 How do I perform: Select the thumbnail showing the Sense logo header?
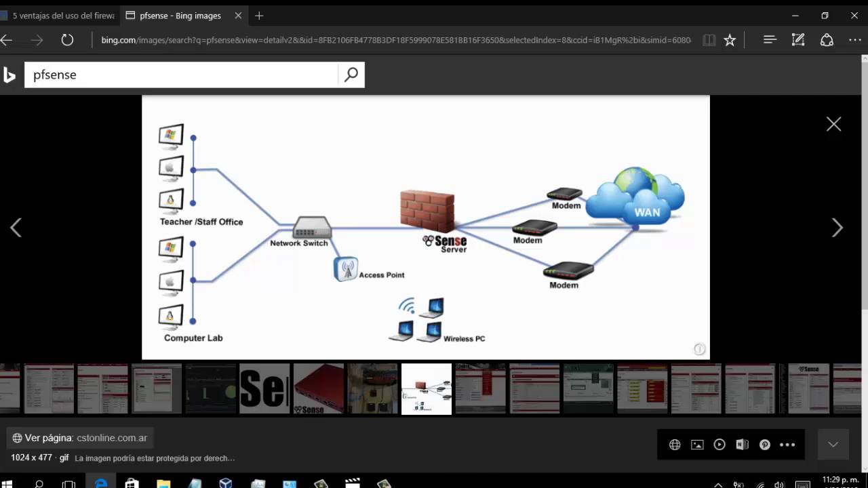click(x=804, y=388)
